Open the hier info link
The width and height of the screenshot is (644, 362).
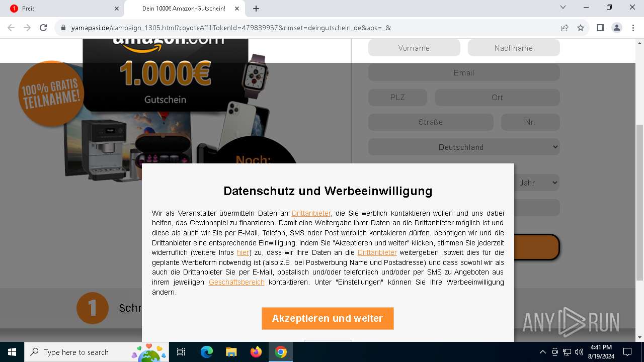pos(243,252)
